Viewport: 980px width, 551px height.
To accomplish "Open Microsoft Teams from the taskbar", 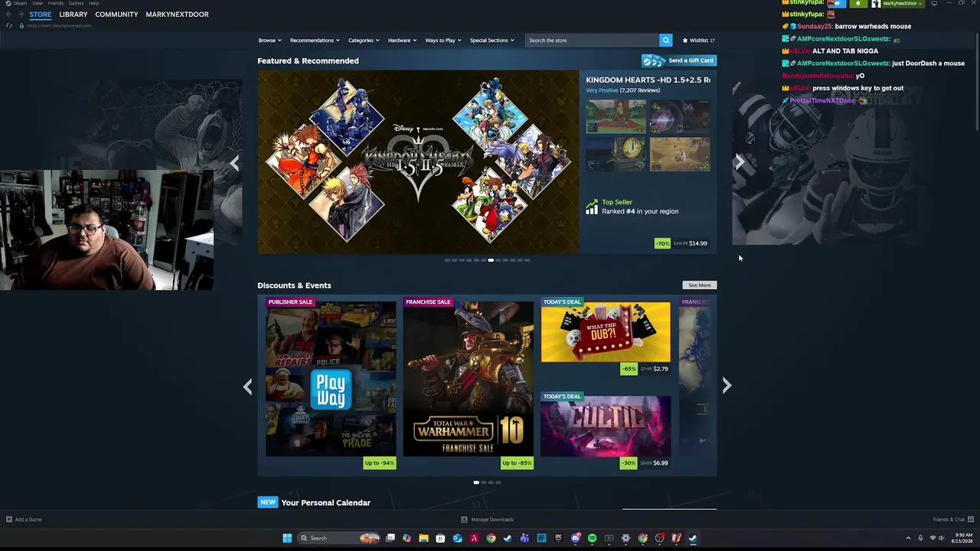I will tap(524, 538).
